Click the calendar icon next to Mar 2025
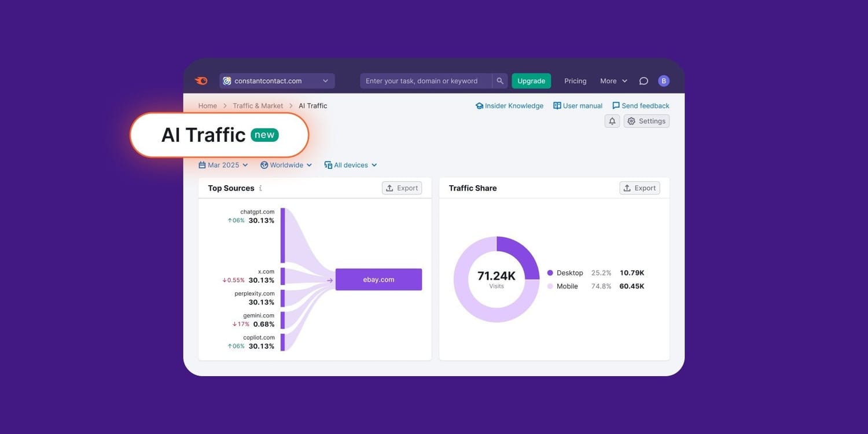 click(201, 165)
